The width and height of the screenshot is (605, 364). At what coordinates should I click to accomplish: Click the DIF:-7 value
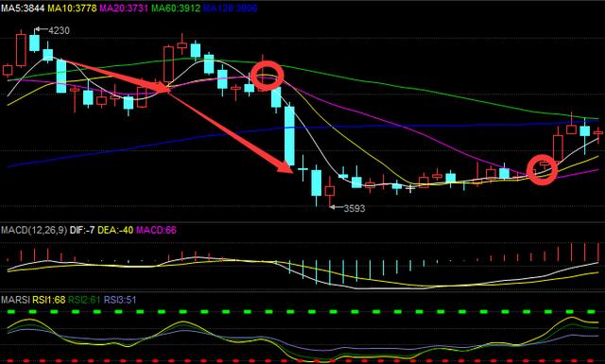click(x=82, y=231)
